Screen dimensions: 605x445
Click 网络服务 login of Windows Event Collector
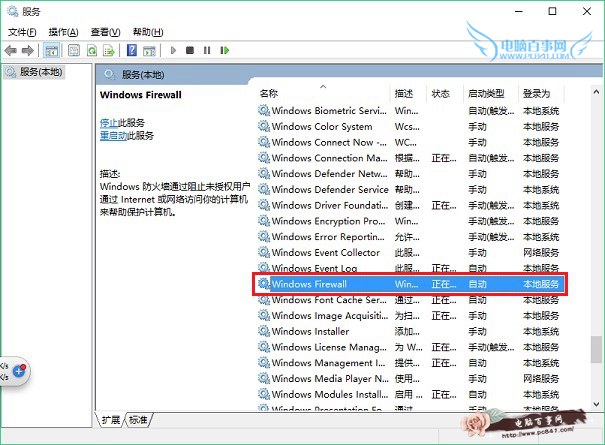pyautogui.click(x=541, y=252)
